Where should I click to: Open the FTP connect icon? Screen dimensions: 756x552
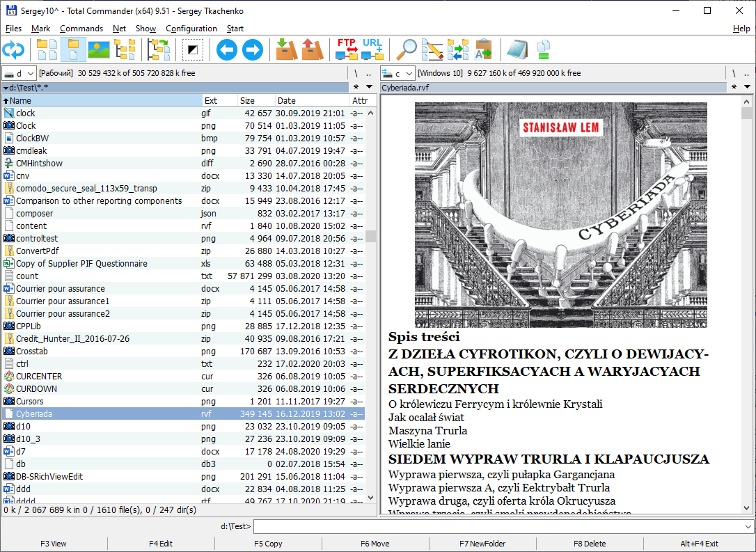(x=347, y=50)
